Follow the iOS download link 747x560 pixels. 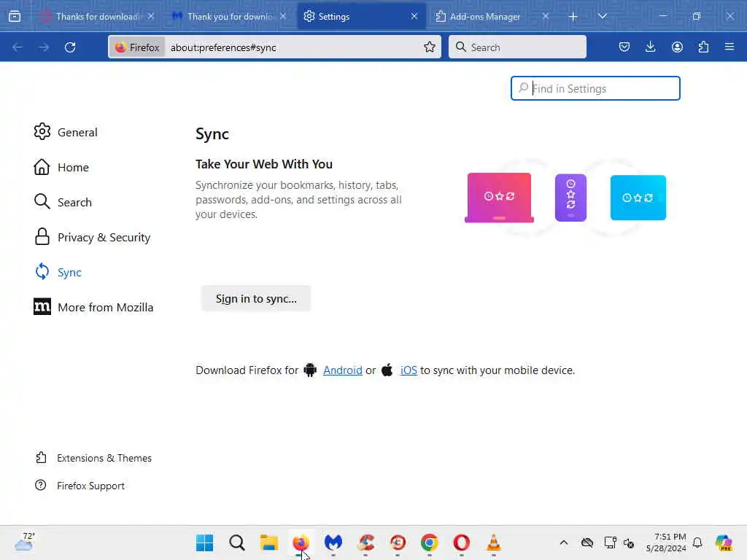409,370
